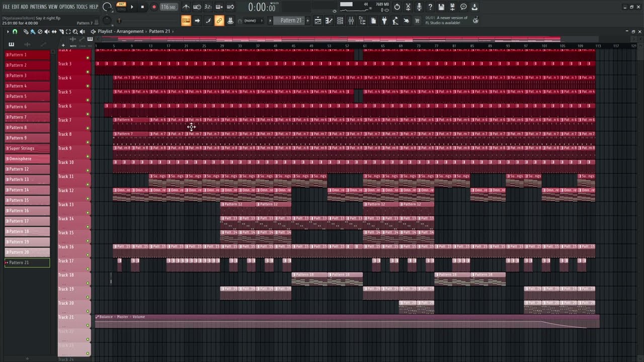Toggle the recording countdown button
The height and width of the screenshot is (362, 644).
coord(208,7)
